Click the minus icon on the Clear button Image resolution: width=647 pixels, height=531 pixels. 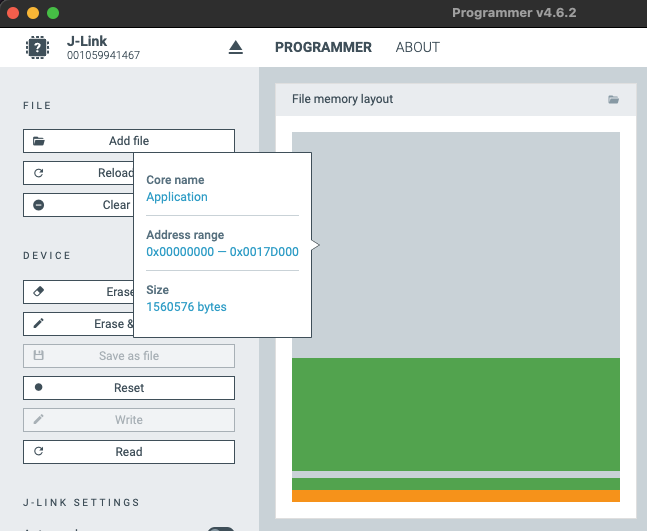pyautogui.click(x=39, y=205)
